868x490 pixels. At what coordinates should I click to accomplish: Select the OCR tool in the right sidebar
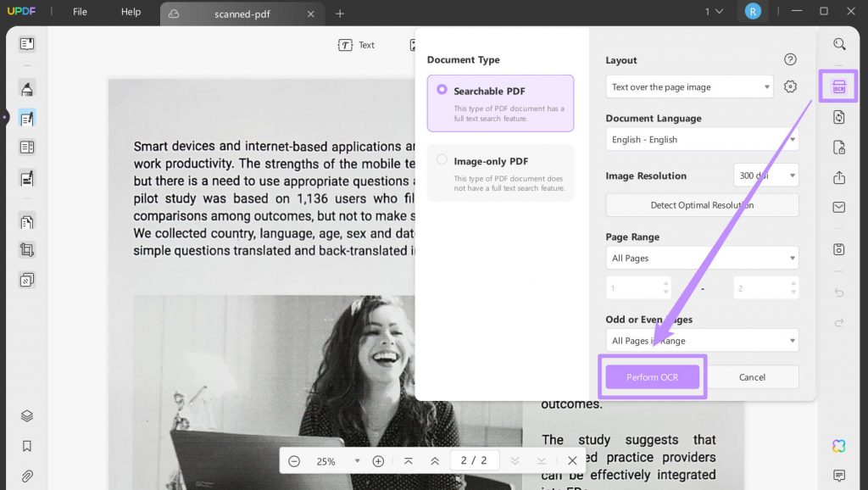[x=837, y=86]
